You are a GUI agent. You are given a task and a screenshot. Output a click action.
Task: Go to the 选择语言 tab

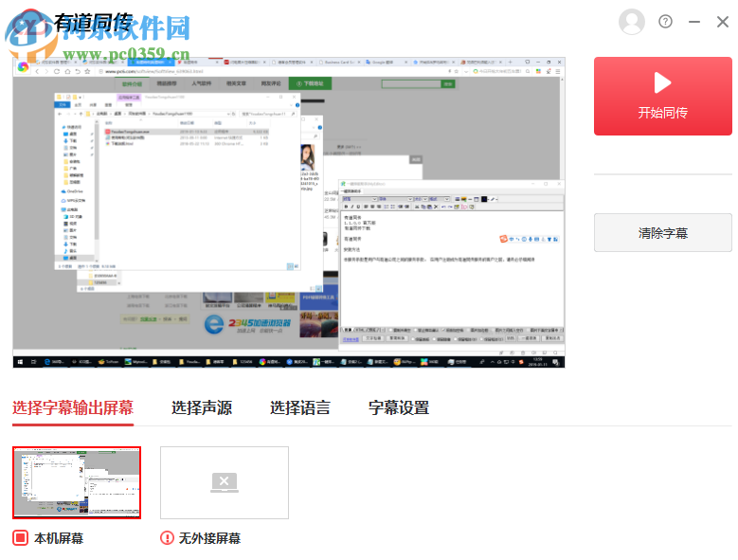pos(300,407)
